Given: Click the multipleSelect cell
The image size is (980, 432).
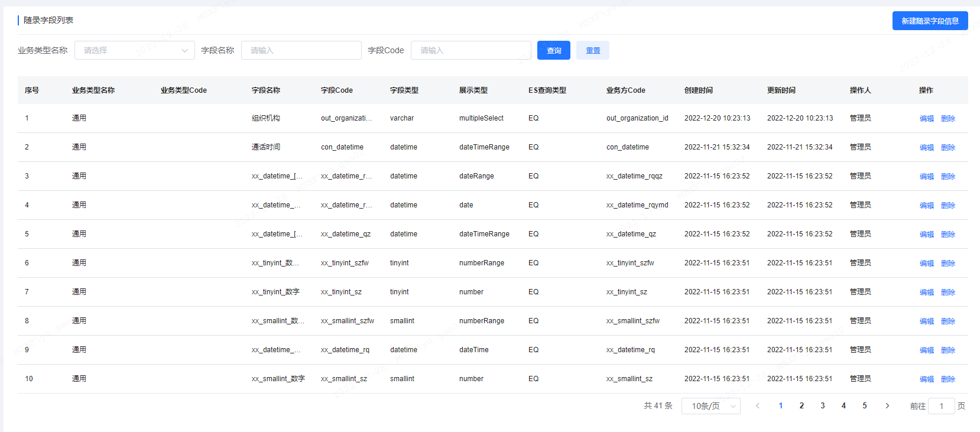Looking at the screenshot, I should [481, 118].
